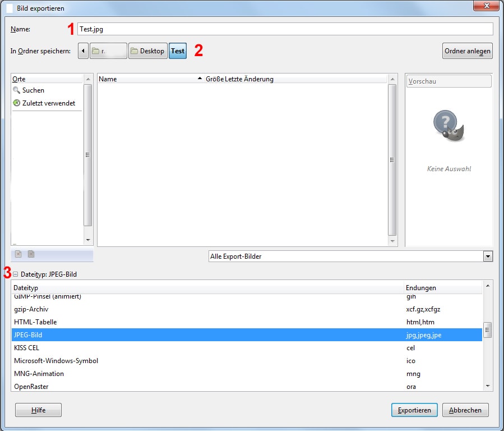Open Zuletzt verwendet recent files
This screenshot has width=504, height=431.
48,103
